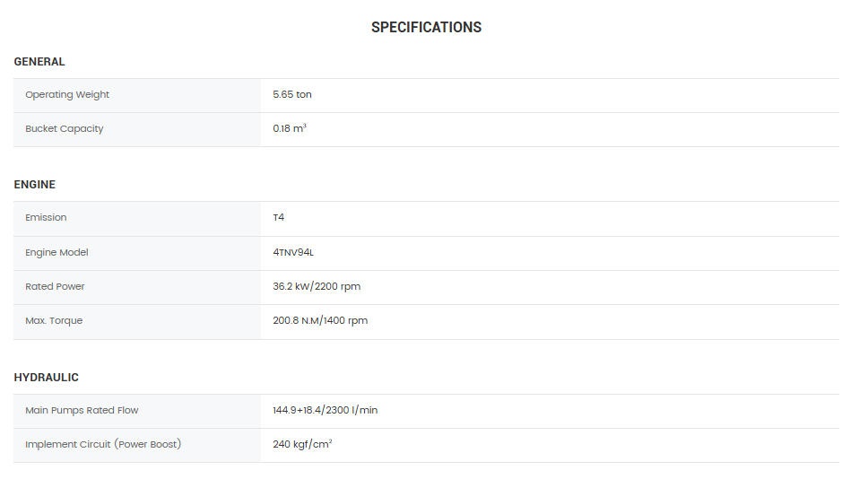Select the Implement Circuit (Power Boost) label
This screenshot has height=479, width=868.
(103, 445)
